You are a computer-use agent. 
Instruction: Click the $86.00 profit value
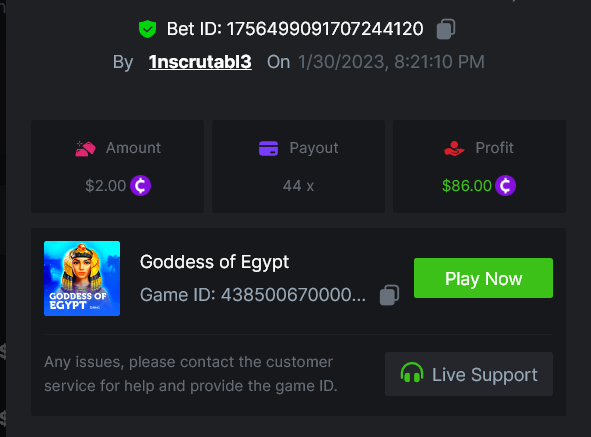click(x=467, y=186)
